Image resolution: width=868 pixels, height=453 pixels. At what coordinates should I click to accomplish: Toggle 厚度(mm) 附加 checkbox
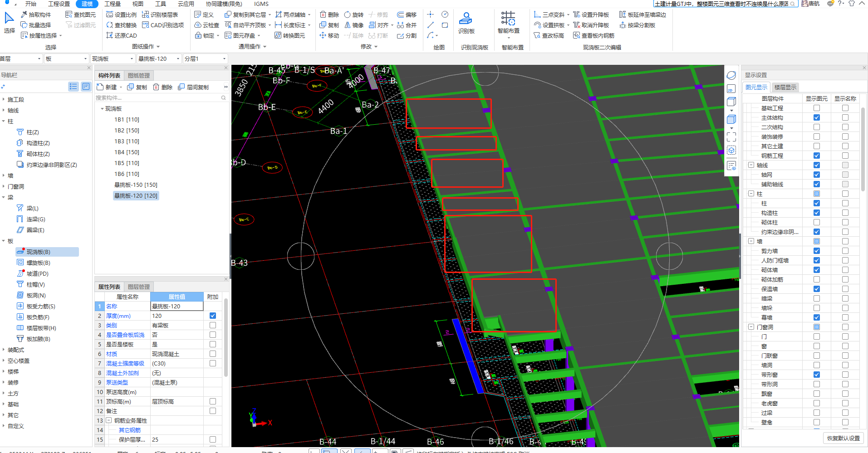click(x=212, y=316)
